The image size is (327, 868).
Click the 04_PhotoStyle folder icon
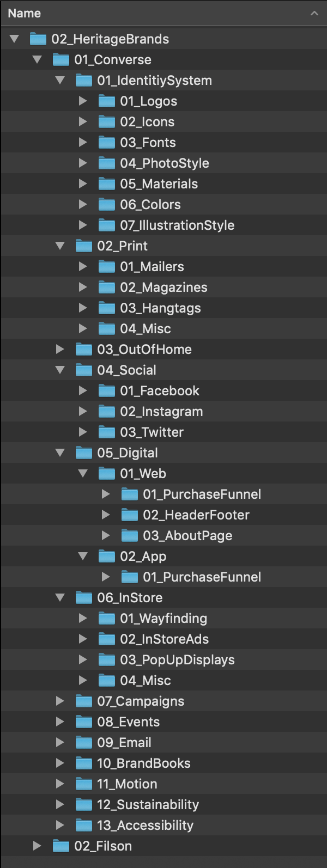point(107,163)
